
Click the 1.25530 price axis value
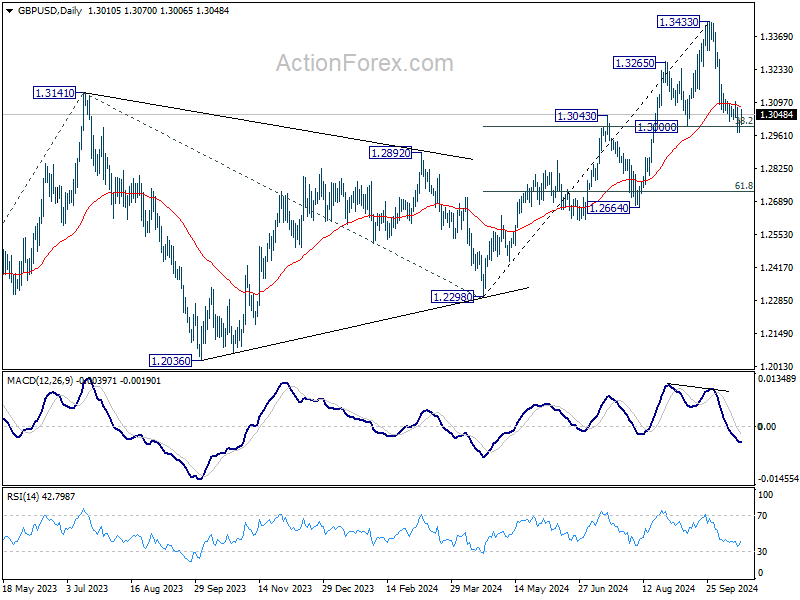(x=777, y=235)
